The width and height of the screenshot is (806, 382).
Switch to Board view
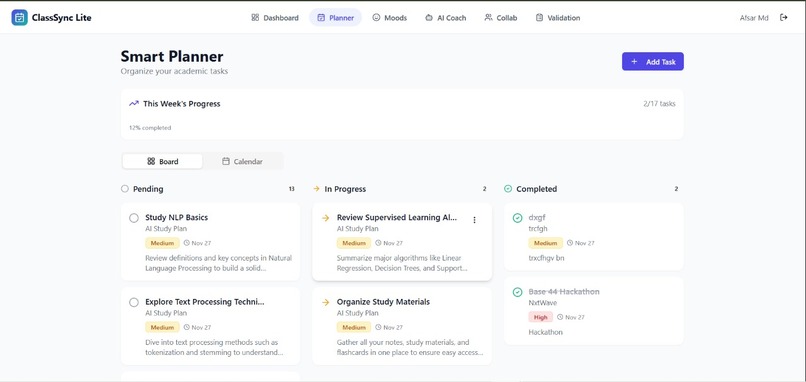point(162,161)
